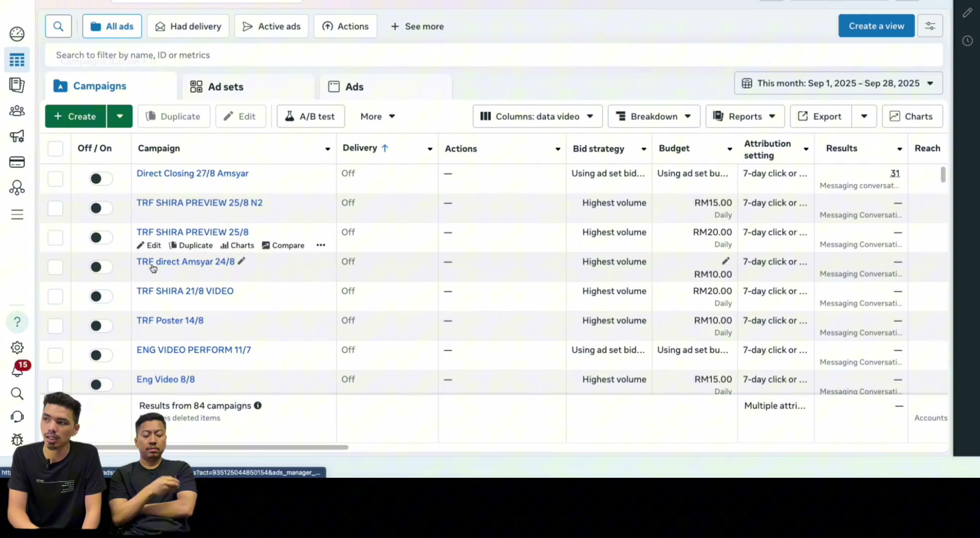Viewport: 980px width, 538px height.
Task: Open the Columns: data video dropdown
Action: 537,116
